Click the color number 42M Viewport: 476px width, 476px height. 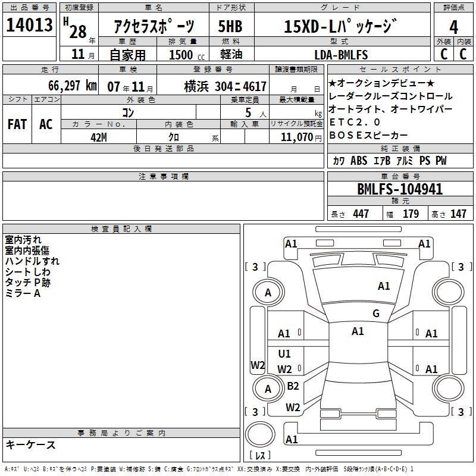pyautogui.click(x=99, y=137)
